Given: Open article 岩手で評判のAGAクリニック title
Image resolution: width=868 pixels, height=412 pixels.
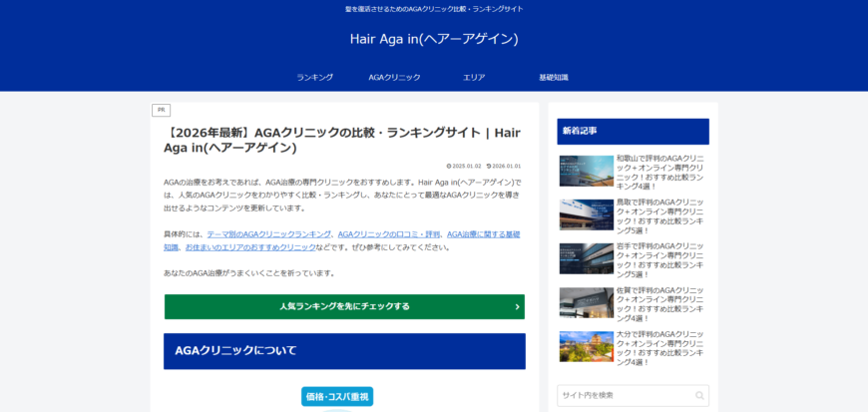Looking at the screenshot, I should [x=660, y=260].
